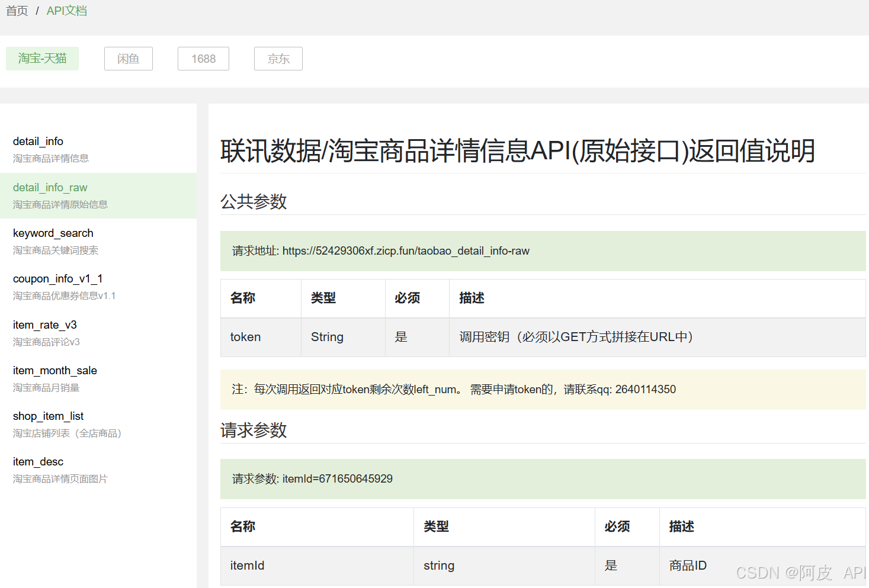Click the 请求参数 section heading
This screenshot has width=869, height=588.
254,430
